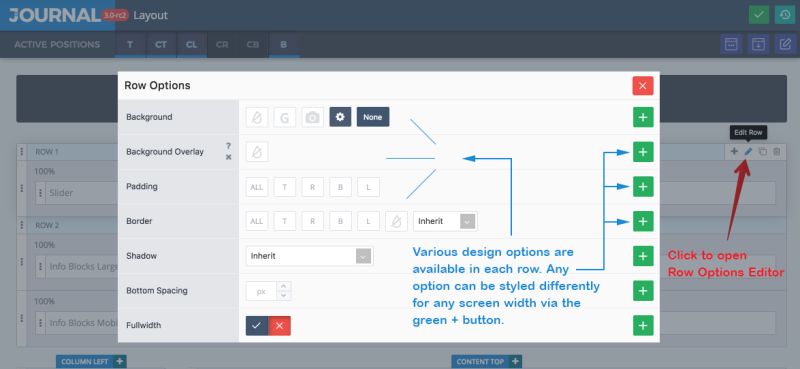Select Border R (right) toggle

pyautogui.click(x=312, y=222)
